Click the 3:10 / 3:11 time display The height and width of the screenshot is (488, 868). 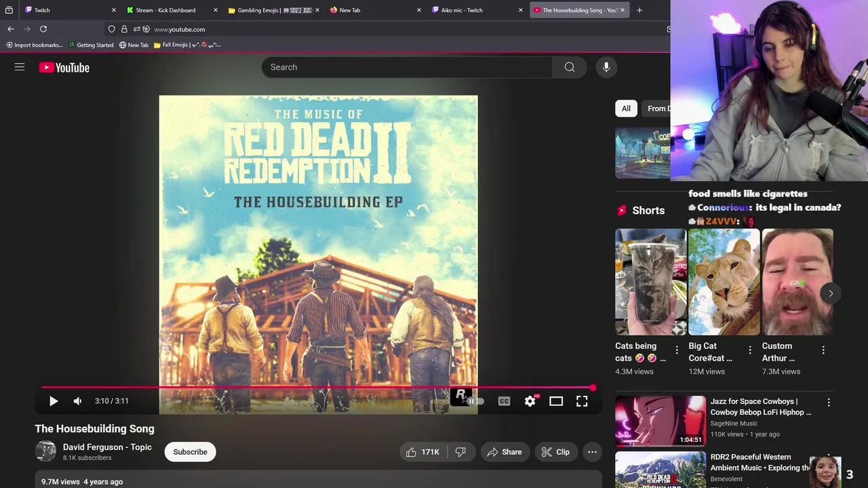pos(112,401)
